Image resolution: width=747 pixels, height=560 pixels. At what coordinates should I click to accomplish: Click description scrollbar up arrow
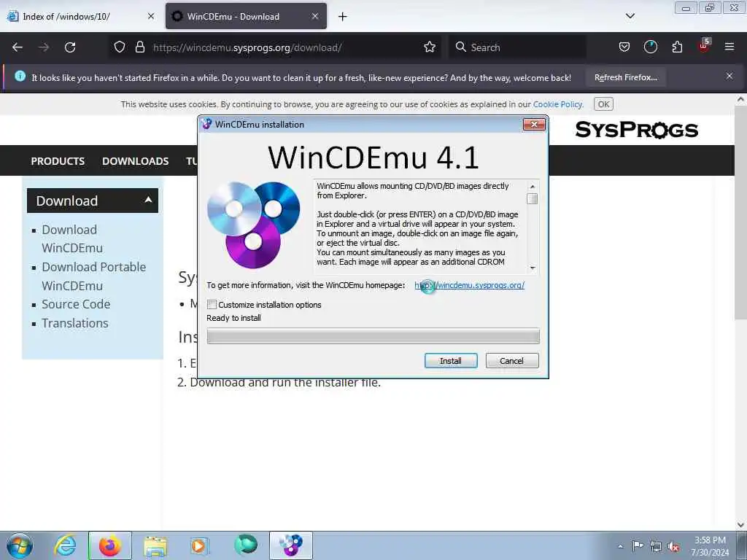tap(533, 187)
